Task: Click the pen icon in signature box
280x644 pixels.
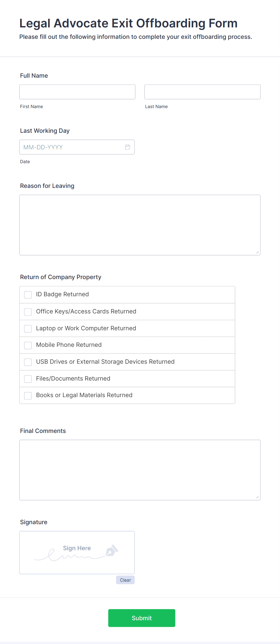Action: (112, 550)
